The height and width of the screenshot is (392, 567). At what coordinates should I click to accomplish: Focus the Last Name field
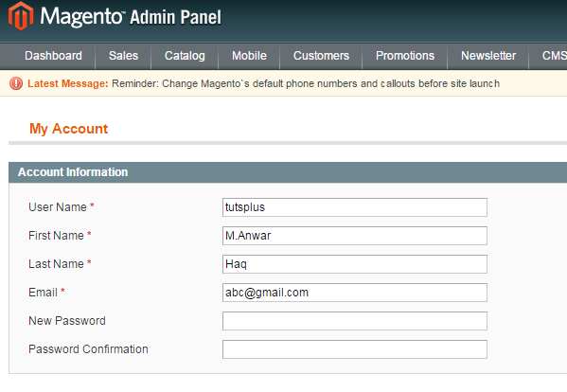(x=355, y=264)
